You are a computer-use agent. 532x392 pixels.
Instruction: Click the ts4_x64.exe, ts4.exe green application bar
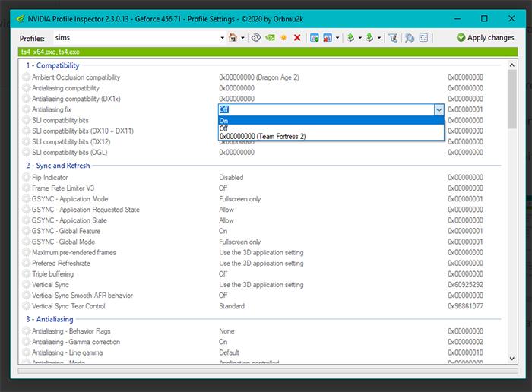(268, 52)
